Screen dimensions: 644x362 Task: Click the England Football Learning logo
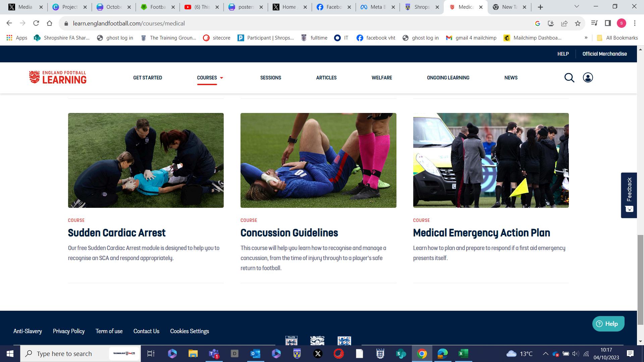58,77
